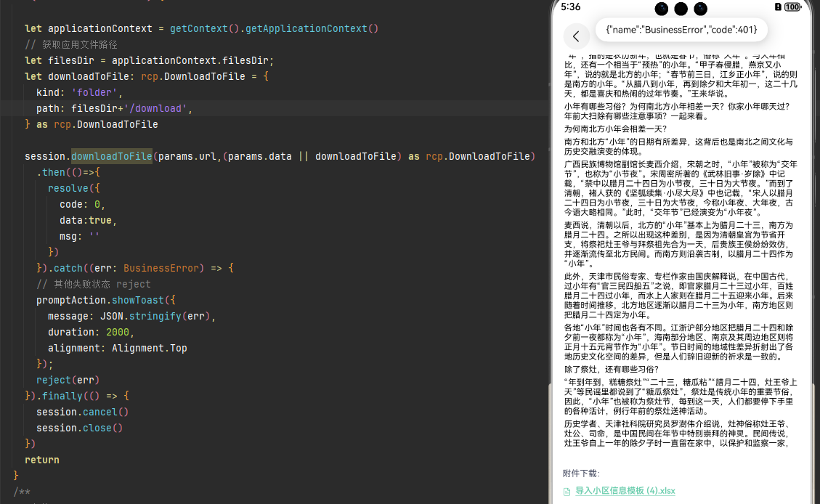Click the BusinessError code 401 toast message
Viewport: 820px width, 504px height.
681,30
